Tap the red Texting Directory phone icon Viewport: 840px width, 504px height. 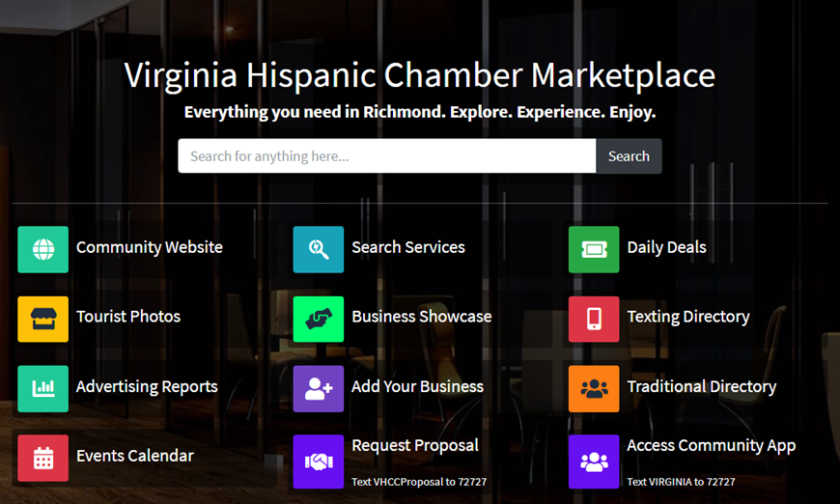[x=594, y=320]
